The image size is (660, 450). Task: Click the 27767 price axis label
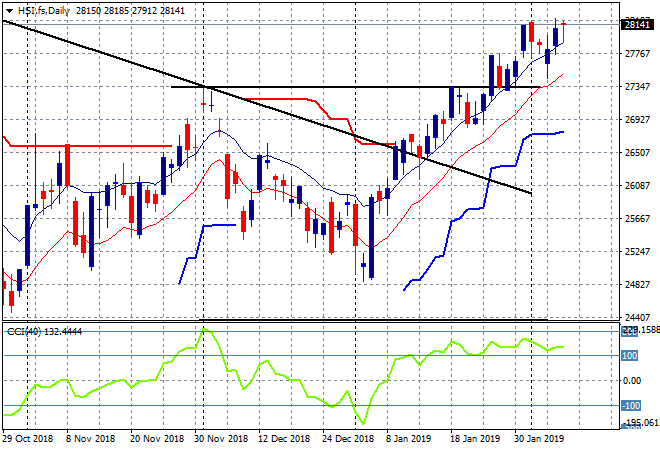(x=637, y=53)
